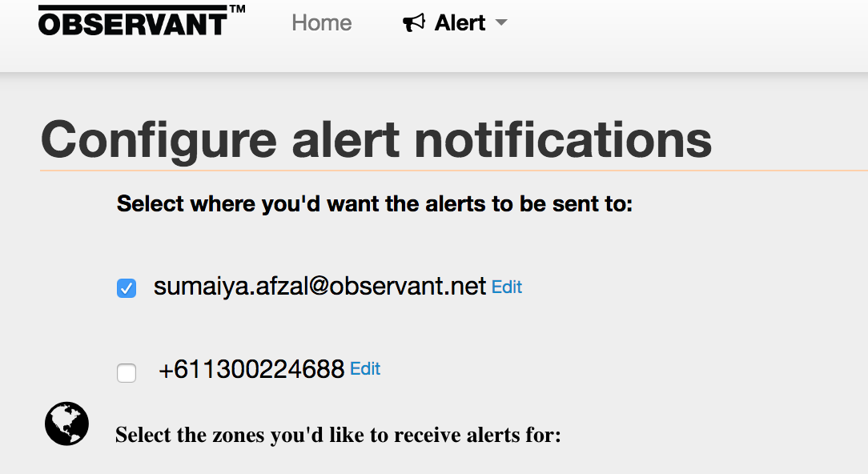Click the Configure alert notifications heading
This screenshot has height=474, width=868.
[376, 139]
